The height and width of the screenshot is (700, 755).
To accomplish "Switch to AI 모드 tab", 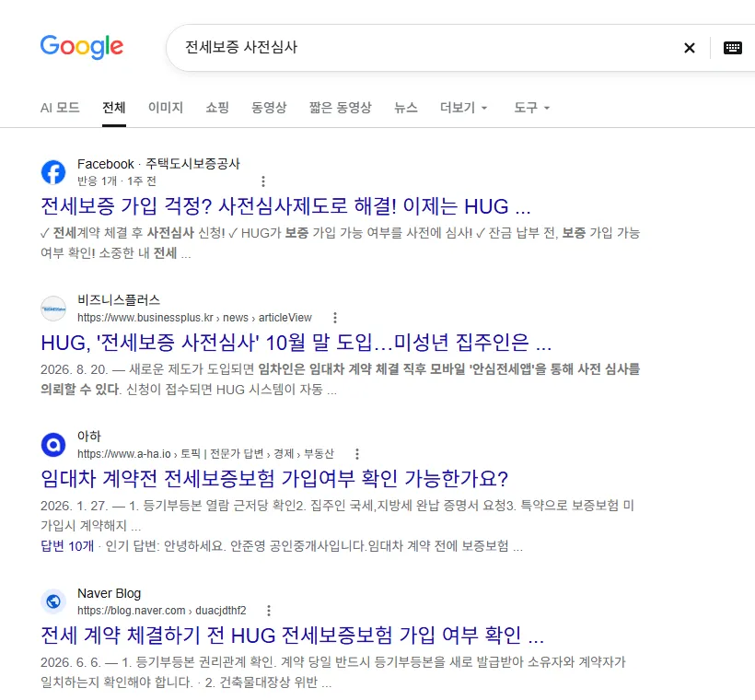I will [x=60, y=108].
